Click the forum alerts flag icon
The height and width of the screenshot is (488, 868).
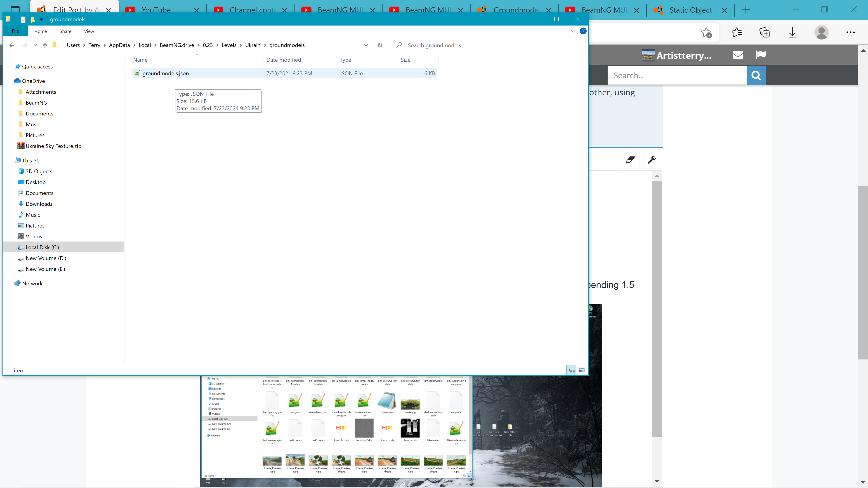click(x=760, y=55)
